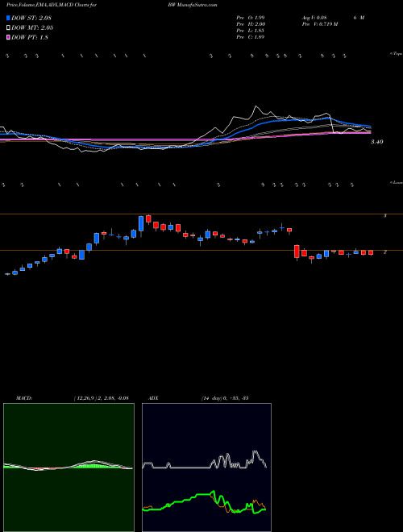Click the magenta DOW PT legend swatch

8,37
